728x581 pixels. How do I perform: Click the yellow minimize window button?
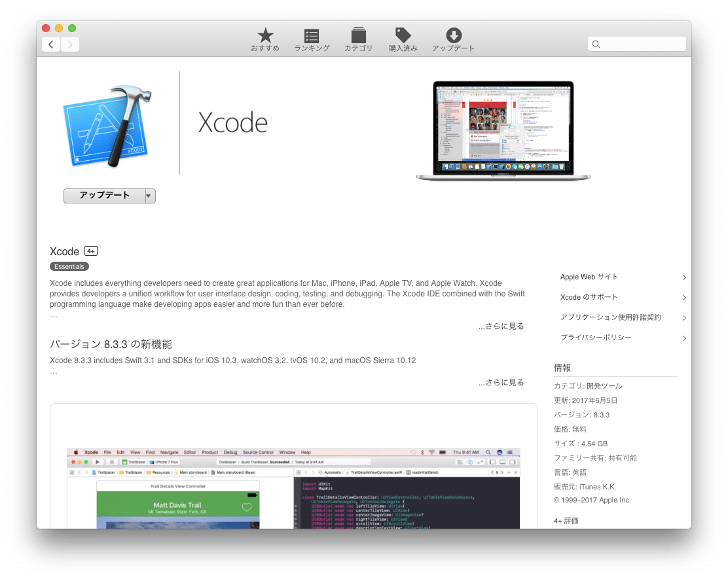point(59,28)
